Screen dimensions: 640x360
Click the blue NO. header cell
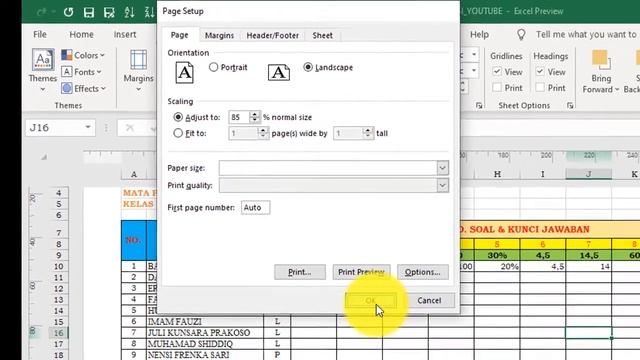point(134,240)
